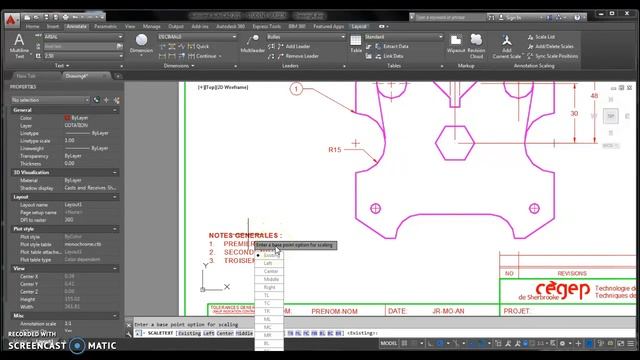Open the DECIMALE dimension style dropdown
The width and height of the screenshot is (640, 360).
pyautogui.click(x=197, y=37)
